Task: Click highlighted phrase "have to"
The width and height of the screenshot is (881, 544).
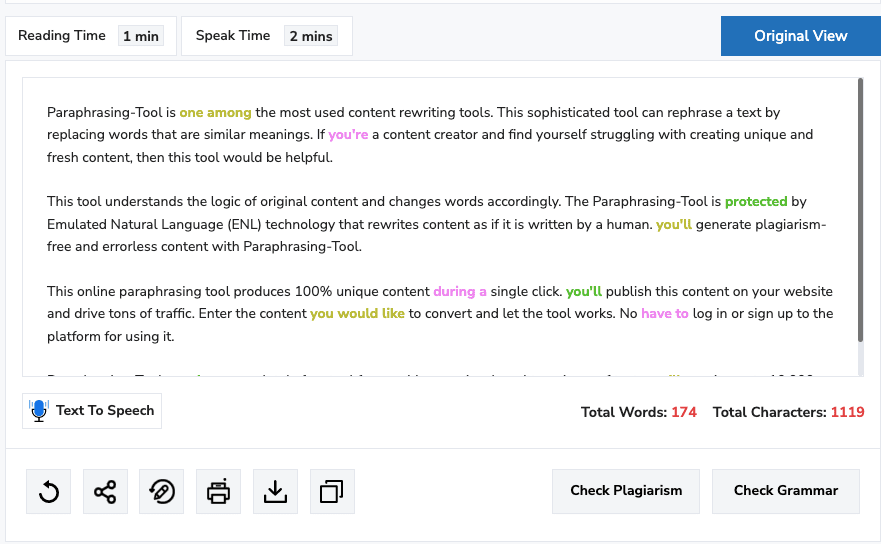Action: (x=665, y=314)
